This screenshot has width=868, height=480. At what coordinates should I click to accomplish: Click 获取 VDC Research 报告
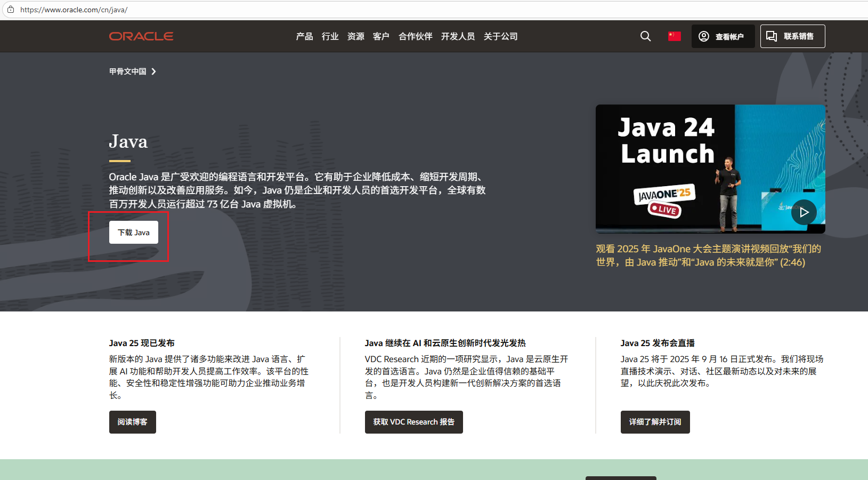[413, 422]
